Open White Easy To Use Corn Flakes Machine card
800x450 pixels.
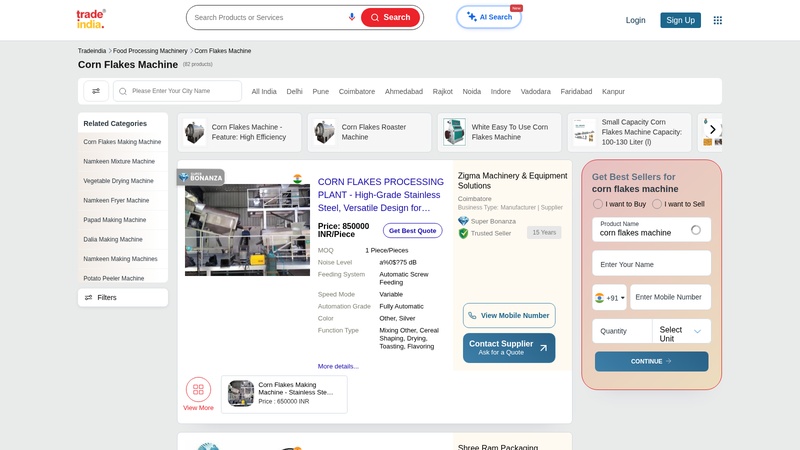(499, 132)
